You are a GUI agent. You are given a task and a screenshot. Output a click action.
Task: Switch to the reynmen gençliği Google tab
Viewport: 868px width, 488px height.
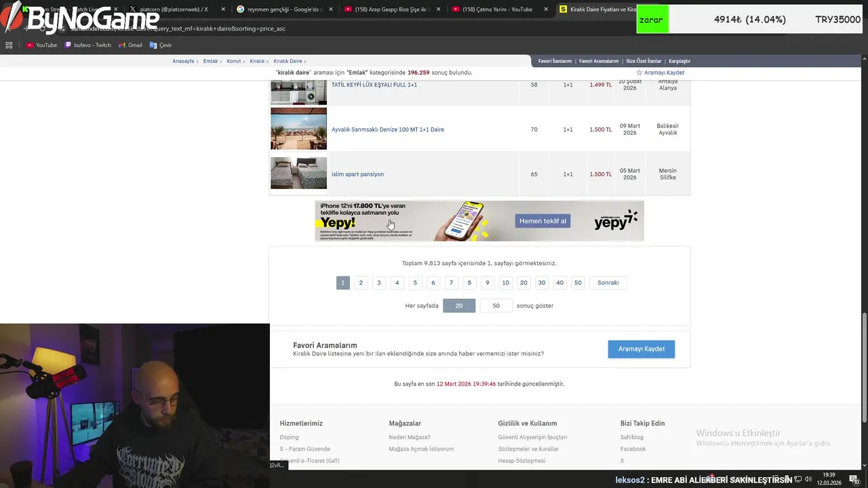tap(283, 9)
